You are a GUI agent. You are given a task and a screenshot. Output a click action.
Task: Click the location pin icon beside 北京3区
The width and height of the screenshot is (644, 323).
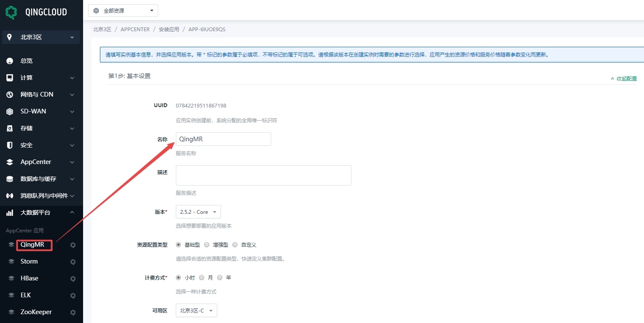(10, 37)
